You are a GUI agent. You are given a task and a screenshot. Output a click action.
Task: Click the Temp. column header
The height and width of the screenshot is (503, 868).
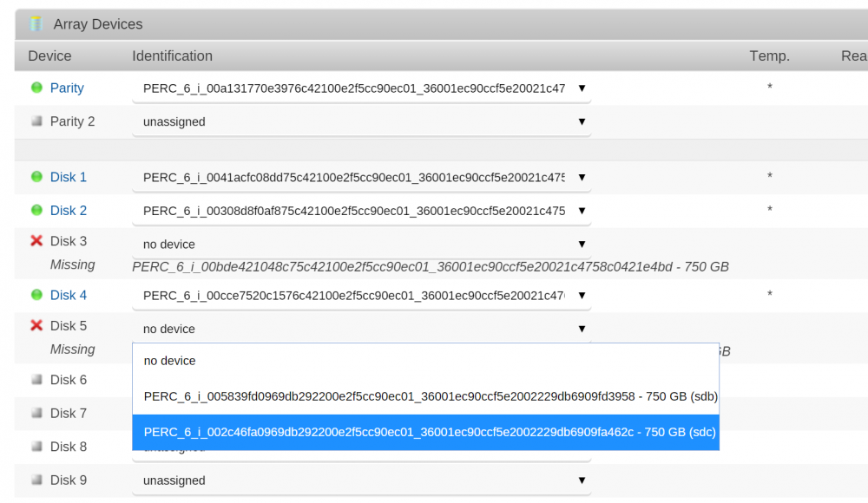click(x=769, y=56)
